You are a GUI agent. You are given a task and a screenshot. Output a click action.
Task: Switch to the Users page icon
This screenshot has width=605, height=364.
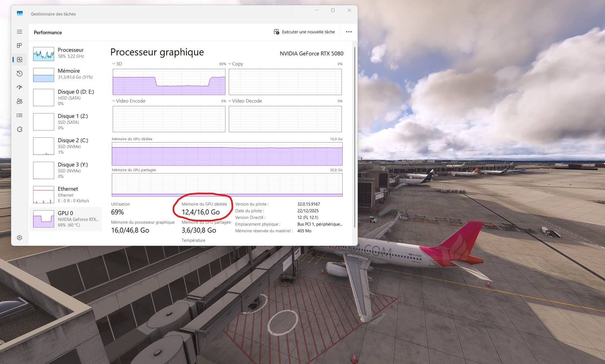[20, 101]
